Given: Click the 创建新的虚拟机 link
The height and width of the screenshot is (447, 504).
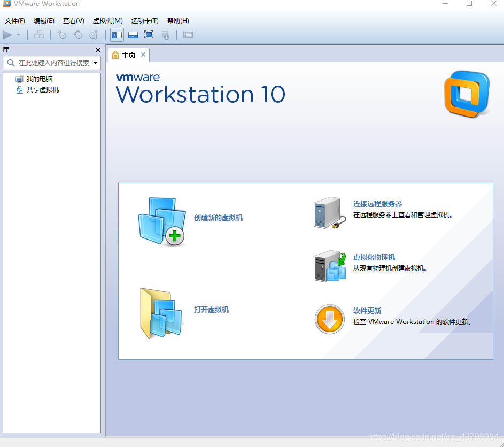Looking at the screenshot, I should [x=218, y=218].
